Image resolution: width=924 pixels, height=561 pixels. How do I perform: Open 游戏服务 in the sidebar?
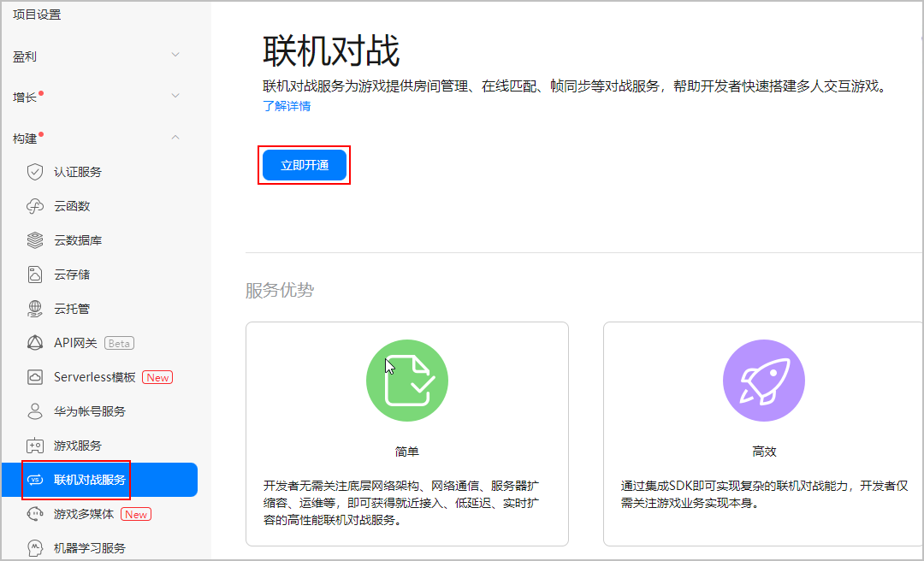pyautogui.click(x=78, y=446)
